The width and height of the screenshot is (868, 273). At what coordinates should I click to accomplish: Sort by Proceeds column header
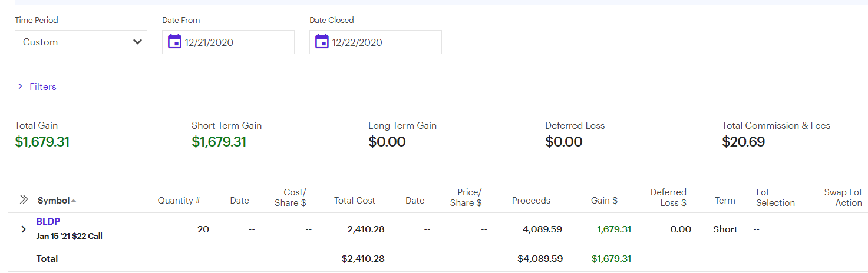click(531, 201)
